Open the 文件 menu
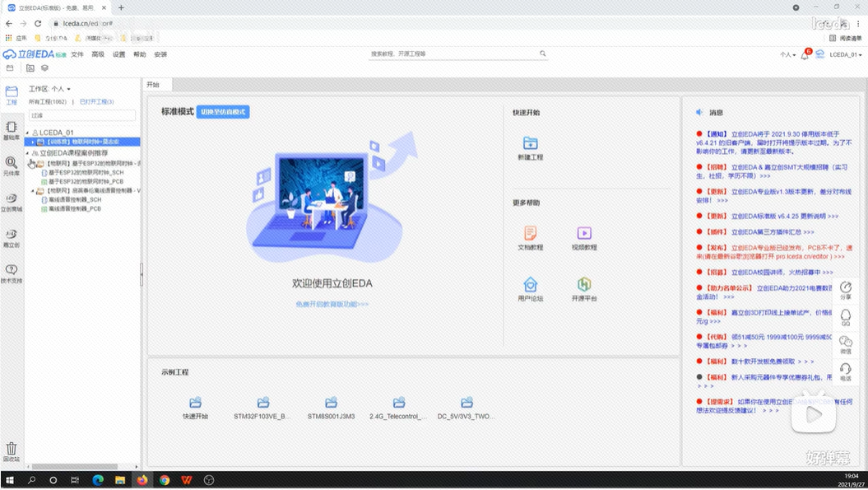This screenshot has height=490, width=868. click(77, 54)
